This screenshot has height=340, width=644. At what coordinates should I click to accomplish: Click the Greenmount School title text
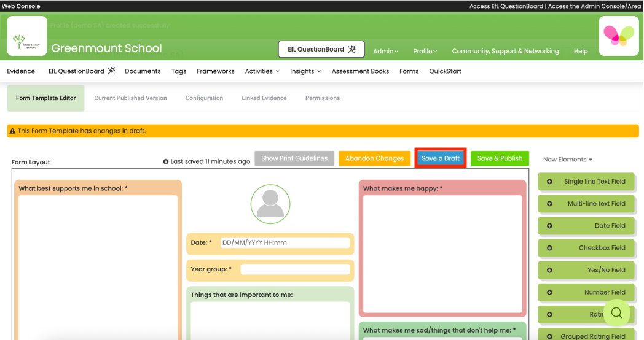pos(107,48)
